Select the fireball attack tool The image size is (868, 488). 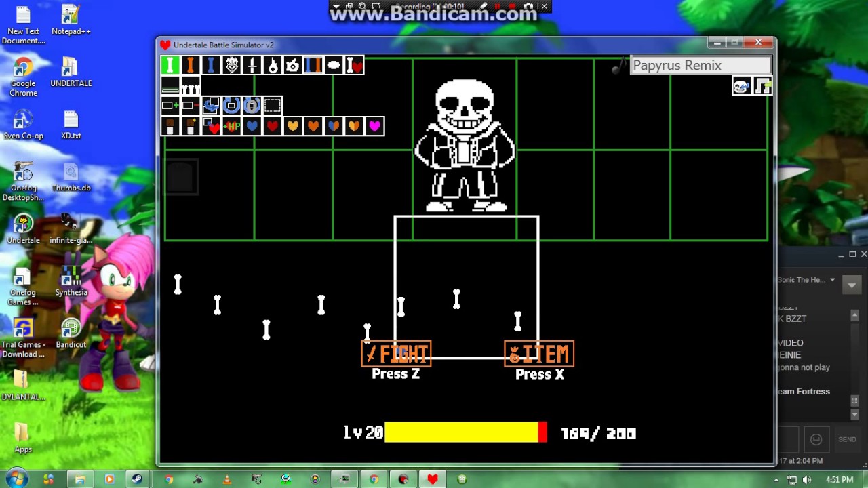(x=273, y=65)
